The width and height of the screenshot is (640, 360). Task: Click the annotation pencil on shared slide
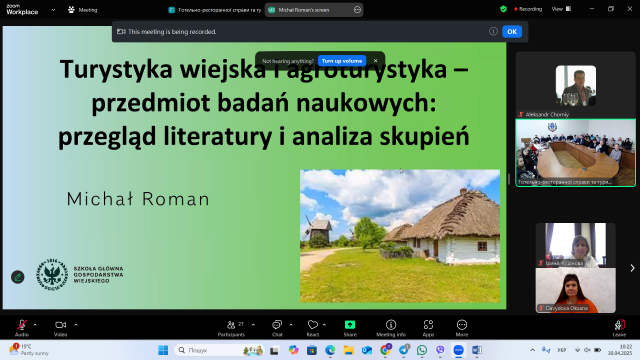click(x=18, y=277)
